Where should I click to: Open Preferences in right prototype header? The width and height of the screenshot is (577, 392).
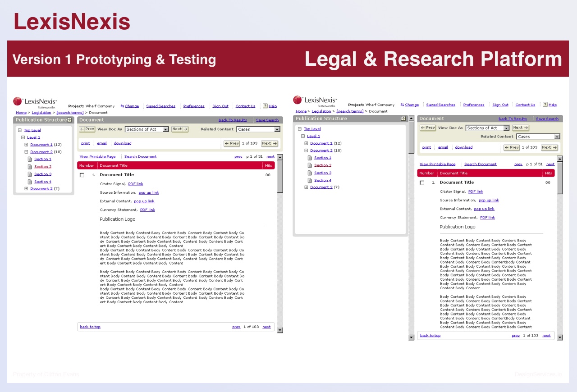click(474, 105)
